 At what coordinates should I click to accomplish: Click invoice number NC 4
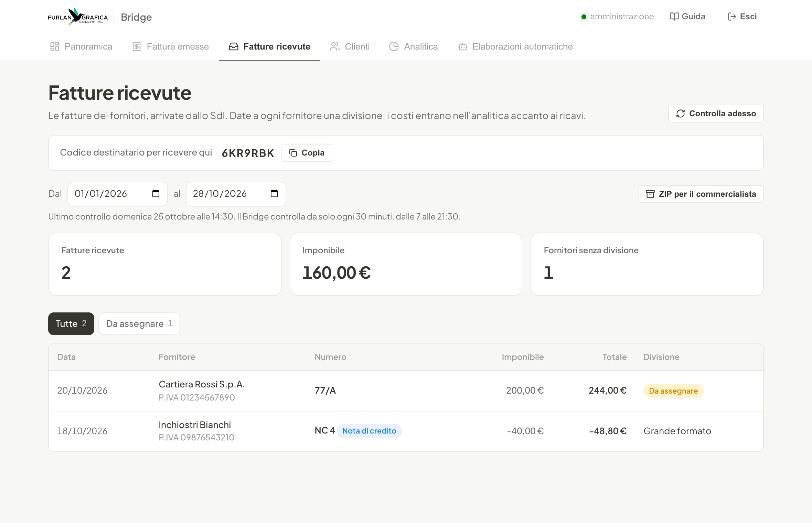pos(324,431)
